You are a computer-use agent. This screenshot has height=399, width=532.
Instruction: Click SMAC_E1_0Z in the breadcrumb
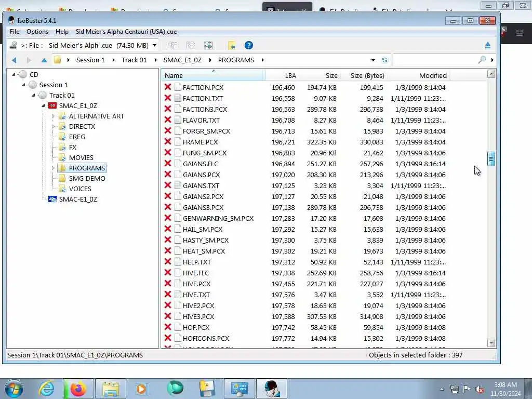pos(182,60)
